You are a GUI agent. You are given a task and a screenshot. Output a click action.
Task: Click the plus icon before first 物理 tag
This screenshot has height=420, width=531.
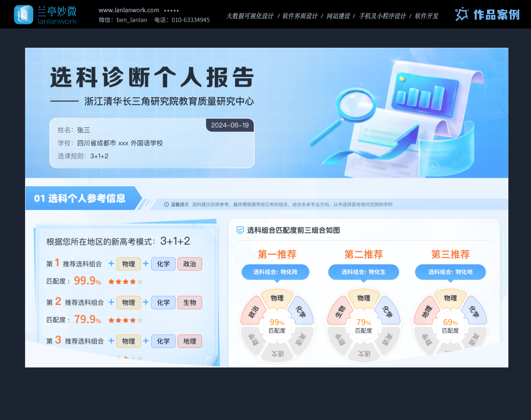[111, 264]
